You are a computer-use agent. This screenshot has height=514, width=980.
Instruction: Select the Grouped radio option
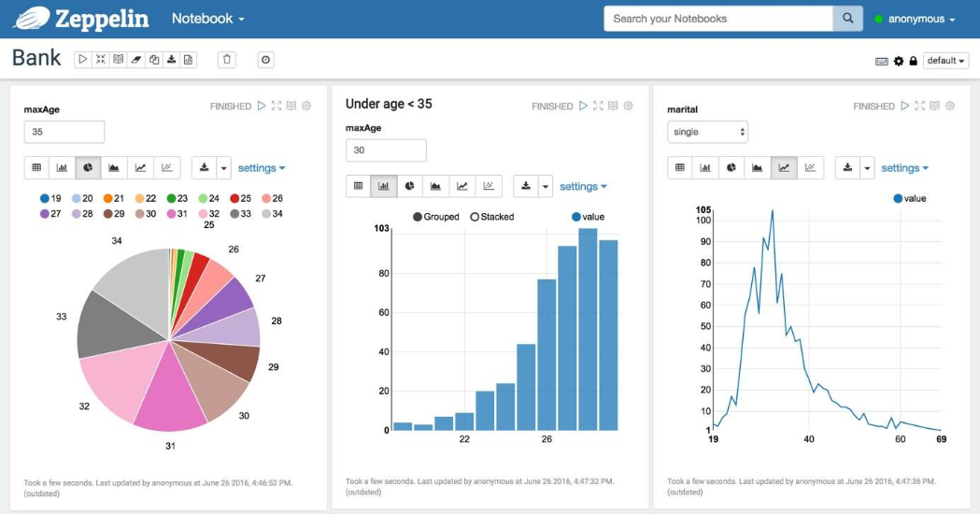(435, 217)
